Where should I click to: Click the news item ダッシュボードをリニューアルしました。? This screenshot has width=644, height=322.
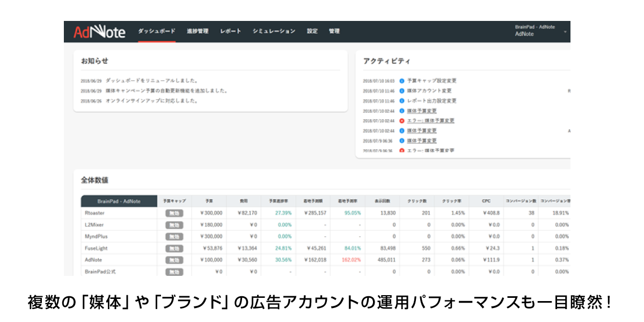pyautogui.click(x=152, y=80)
